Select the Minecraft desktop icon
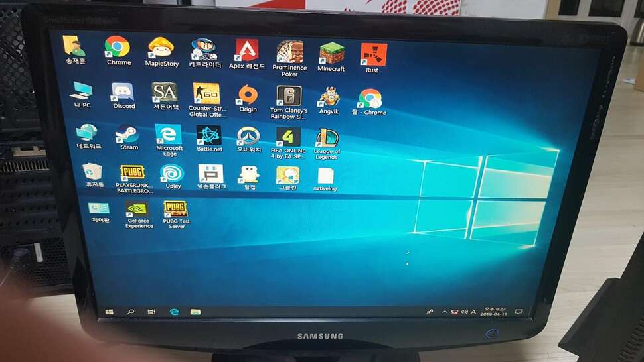The image size is (644, 362). [x=331, y=56]
